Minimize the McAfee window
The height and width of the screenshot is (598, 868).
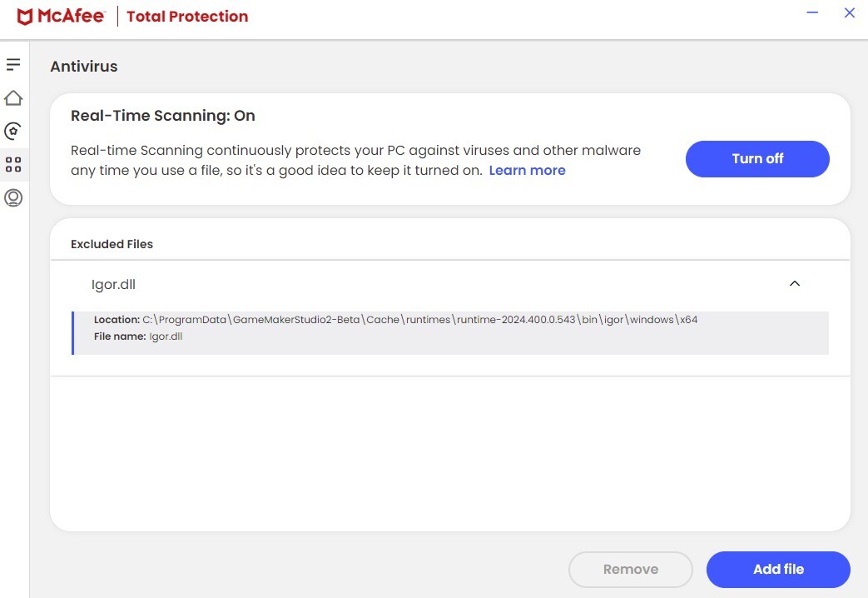click(812, 13)
